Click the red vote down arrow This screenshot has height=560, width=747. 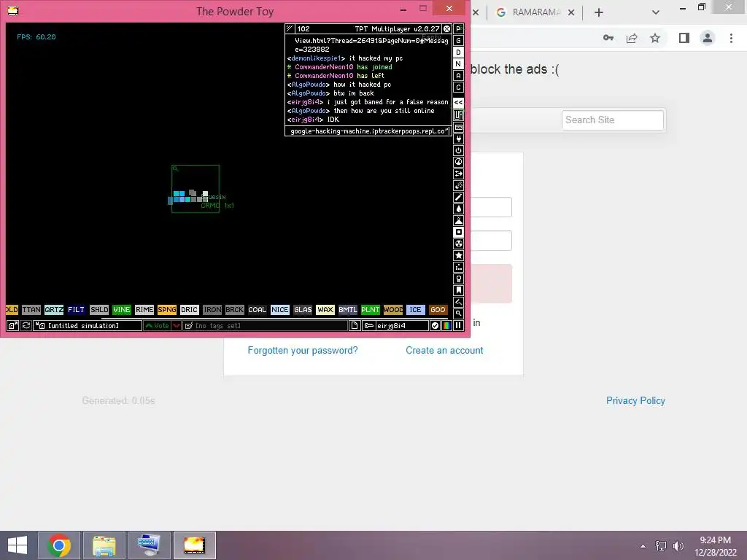[177, 326]
